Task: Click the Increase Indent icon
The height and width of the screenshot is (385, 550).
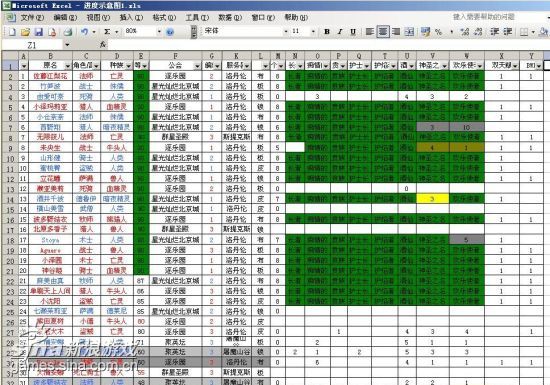Action: tap(508, 32)
